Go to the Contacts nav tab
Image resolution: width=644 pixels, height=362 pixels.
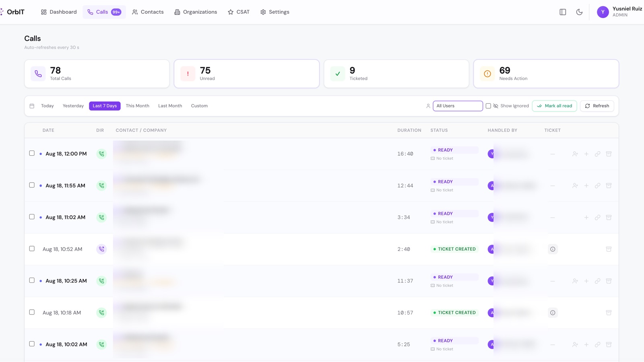148,12
